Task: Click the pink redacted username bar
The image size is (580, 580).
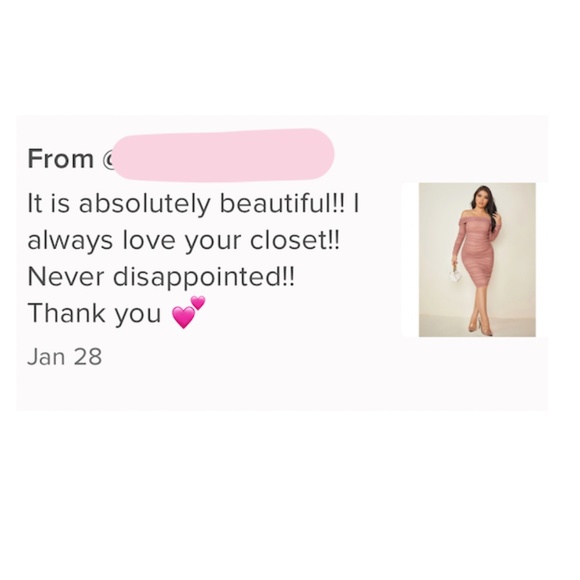Action: 223,155
